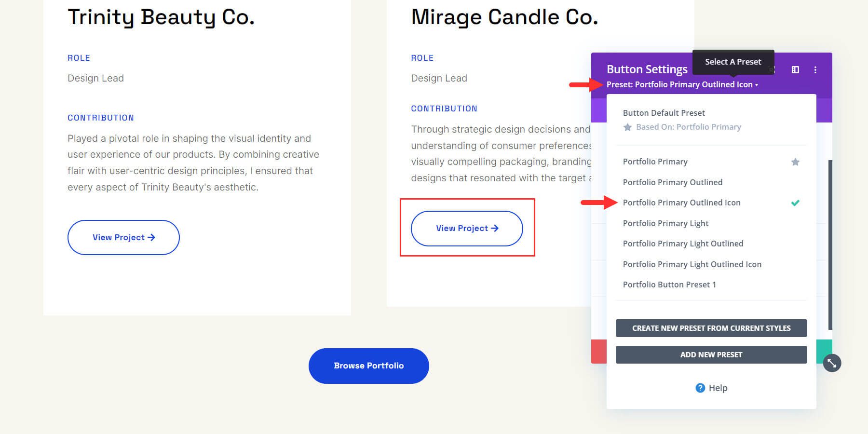868x434 pixels.
Task: Pick the Portfolio Primary Light Outlined preset
Action: [683, 244]
